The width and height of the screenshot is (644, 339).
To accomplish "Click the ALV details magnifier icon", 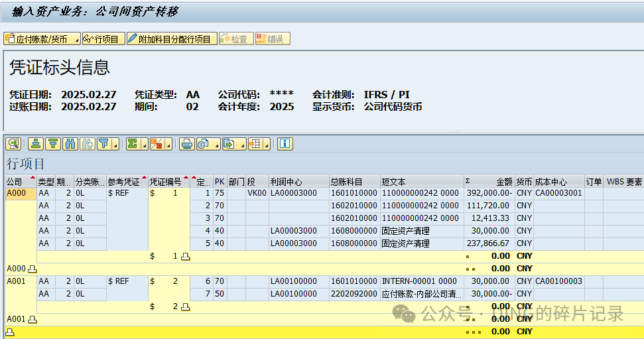I will pos(13,144).
